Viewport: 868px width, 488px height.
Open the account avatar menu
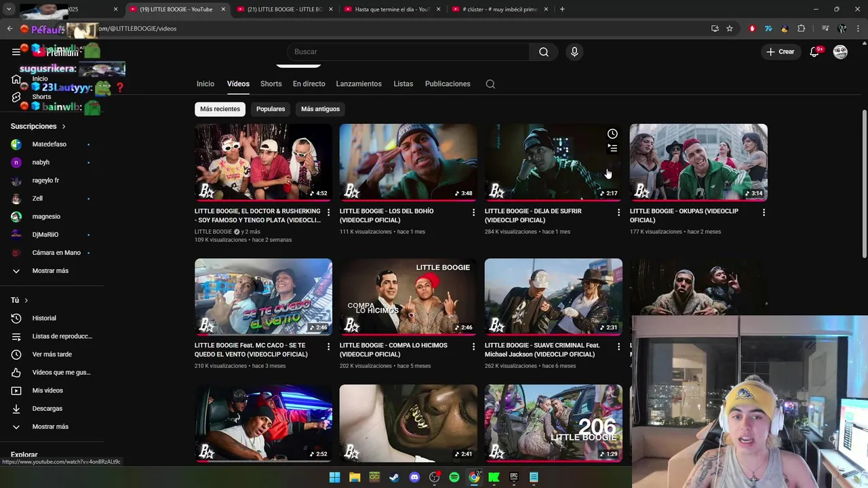(840, 52)
